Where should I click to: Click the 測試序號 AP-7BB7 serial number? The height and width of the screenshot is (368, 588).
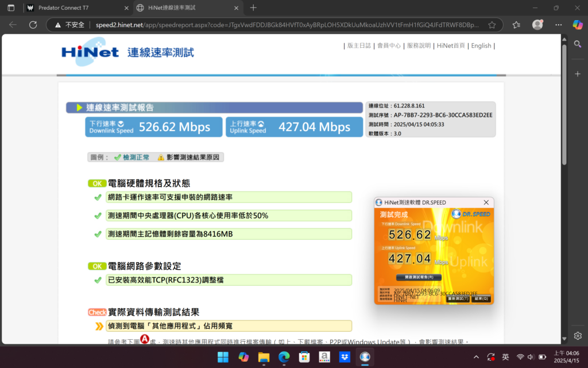pos(431,115)
